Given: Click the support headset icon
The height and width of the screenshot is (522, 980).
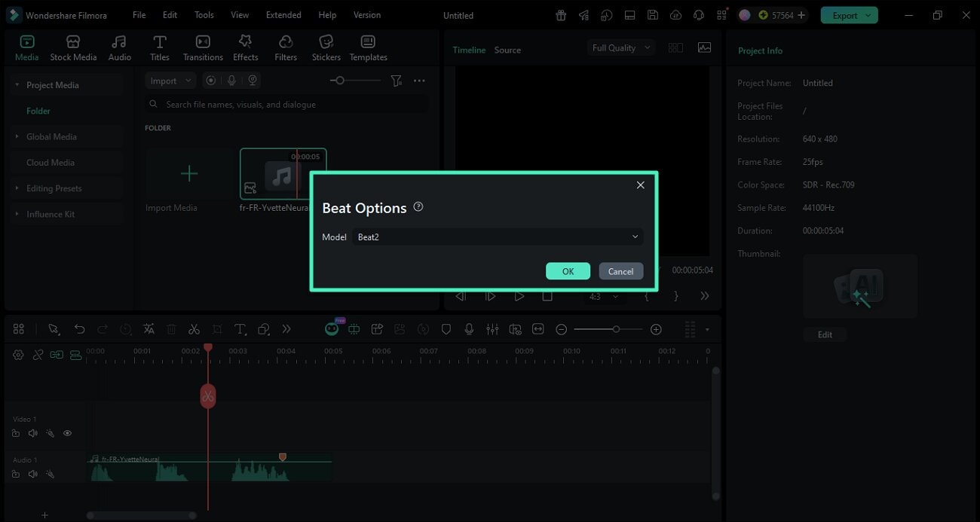Looking at the screenshot, I should pos(699,15).
